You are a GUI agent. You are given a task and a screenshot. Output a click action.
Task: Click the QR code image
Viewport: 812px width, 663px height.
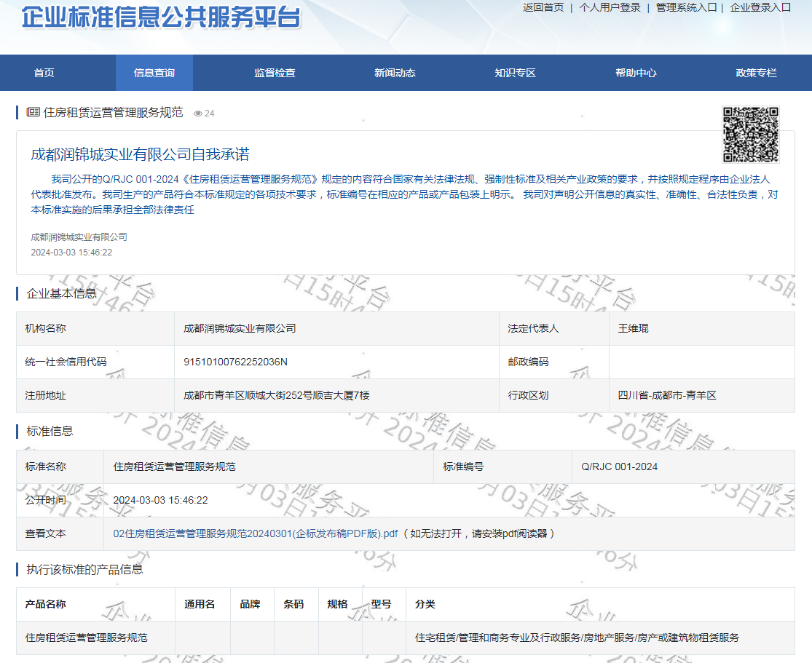(750, 135)
